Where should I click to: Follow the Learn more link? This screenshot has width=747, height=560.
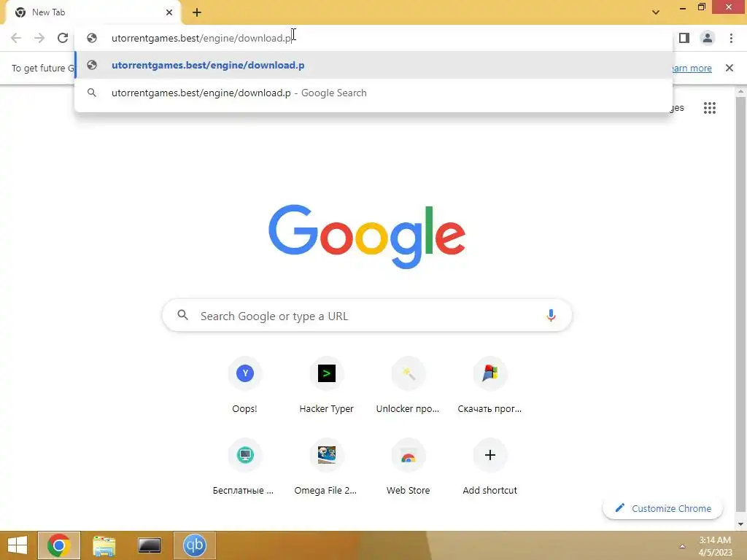pos(692,68)
